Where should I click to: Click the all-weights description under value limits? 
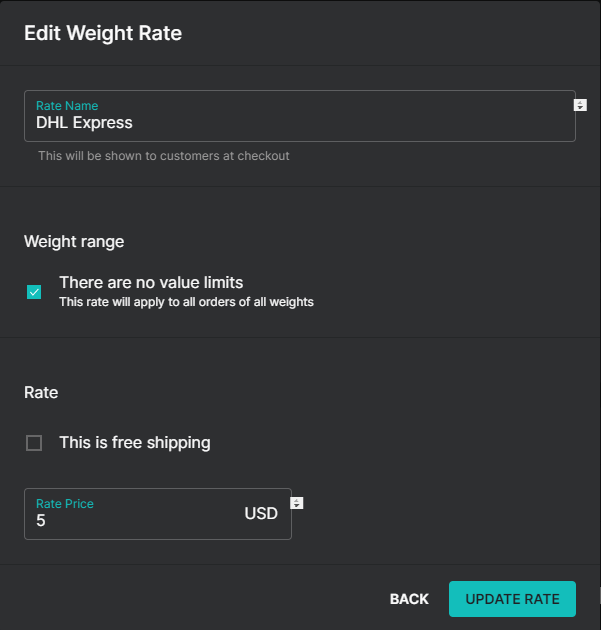click(x=186, y=302)
